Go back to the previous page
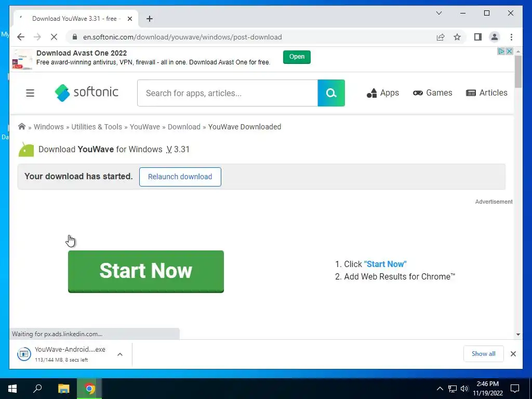 point(21,37)
